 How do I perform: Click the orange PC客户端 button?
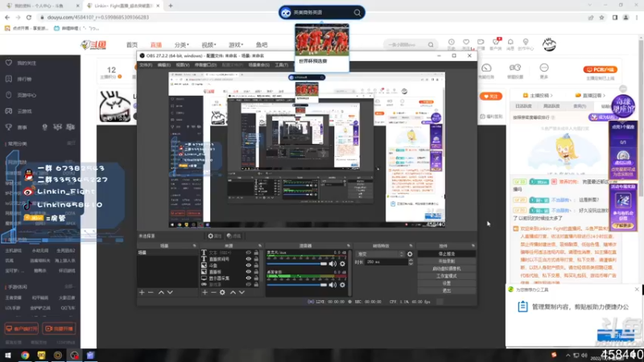[x=600, y=70]
